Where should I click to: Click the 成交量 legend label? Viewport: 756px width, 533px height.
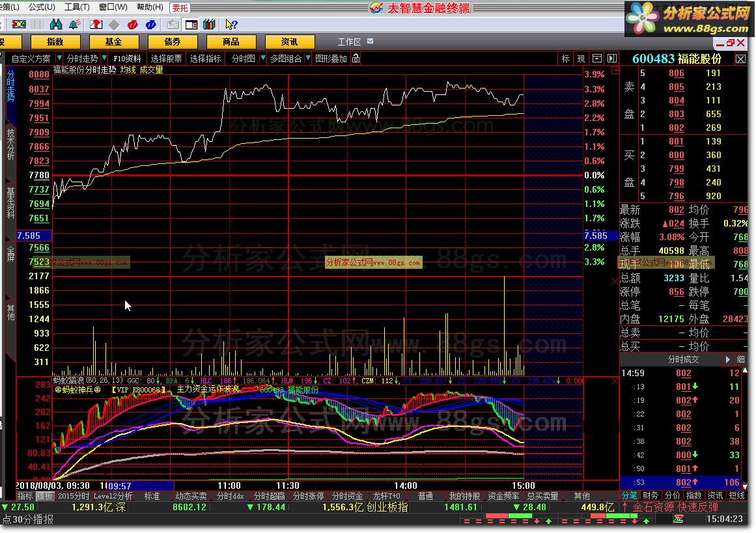coord(151,70)
